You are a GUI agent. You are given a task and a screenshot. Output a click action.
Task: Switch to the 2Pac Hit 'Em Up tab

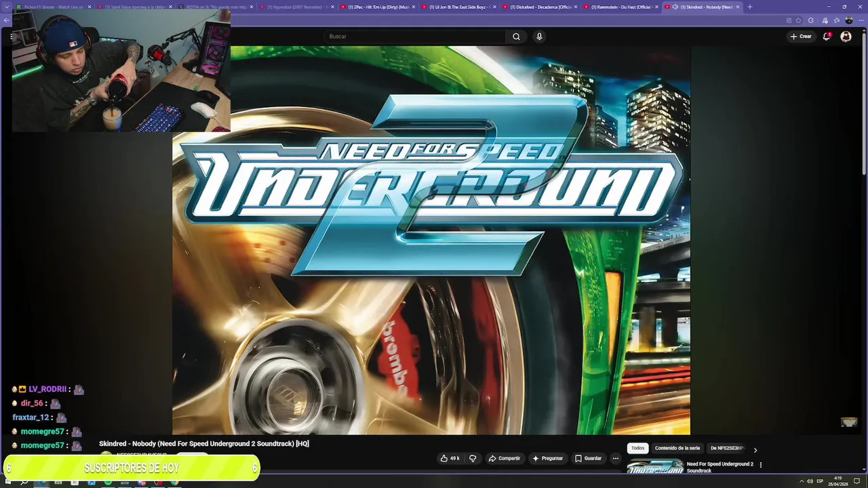(x=378, y=7)
